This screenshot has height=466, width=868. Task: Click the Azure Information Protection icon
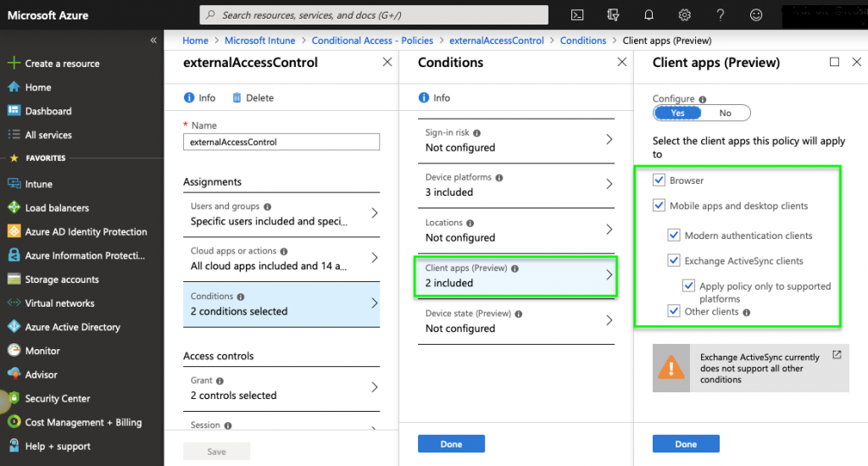pyautogui.click(x=14, y=255)
